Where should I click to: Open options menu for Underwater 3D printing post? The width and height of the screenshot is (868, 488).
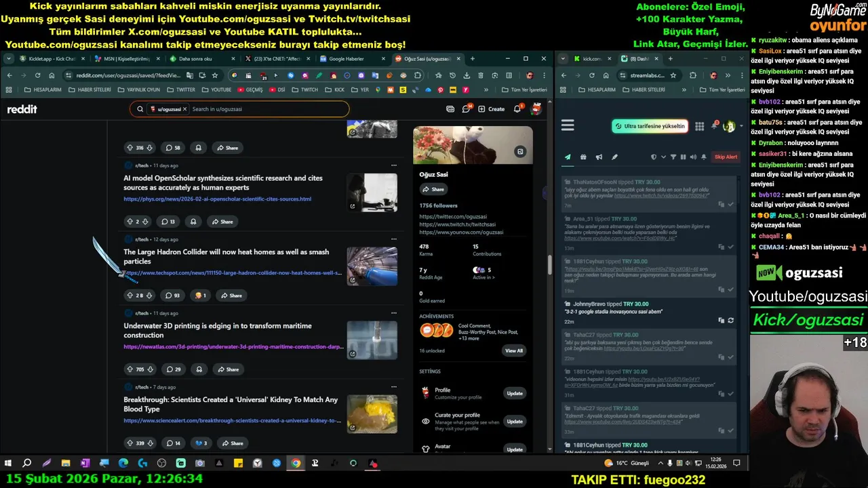click(393, 313)
